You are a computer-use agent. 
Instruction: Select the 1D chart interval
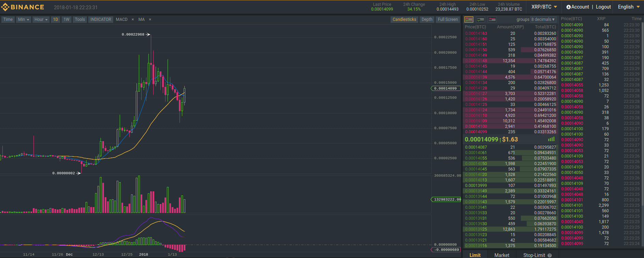click(55, 19)
